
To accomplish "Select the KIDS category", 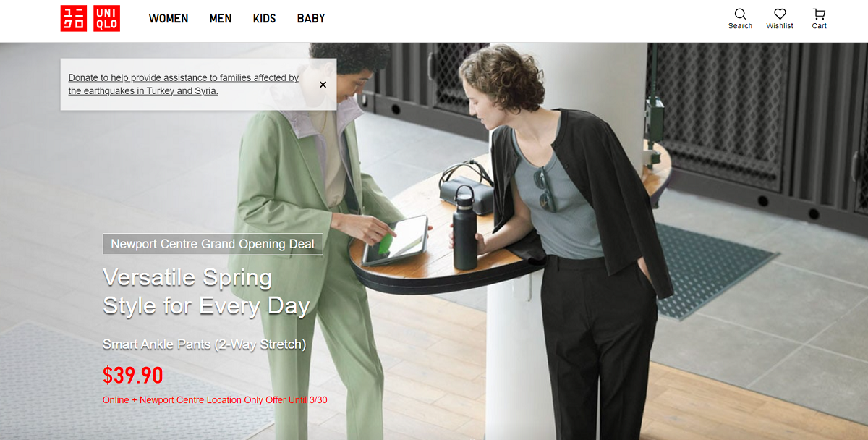I will 264,18.
